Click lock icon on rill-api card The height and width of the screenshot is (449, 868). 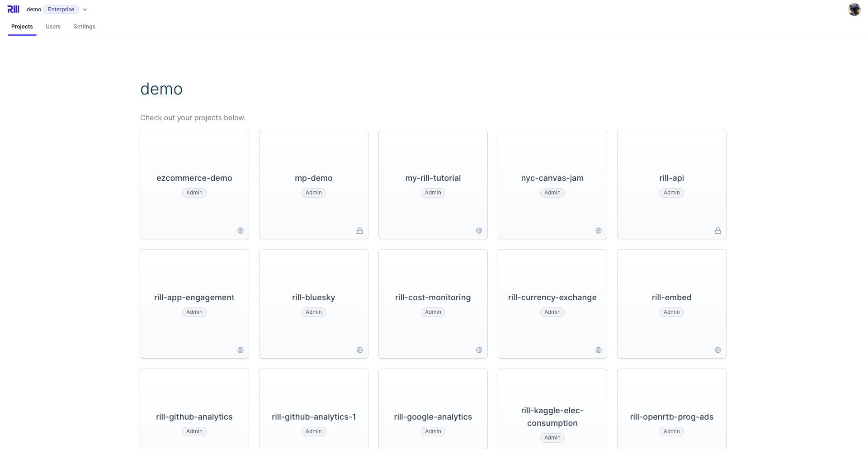[x=718, y=231]
